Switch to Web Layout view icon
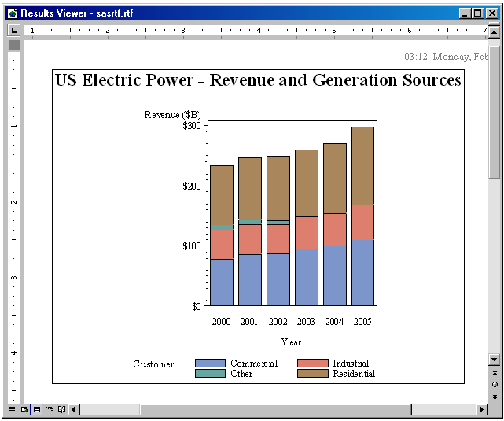The image size is (504, 421). point(24,409)
